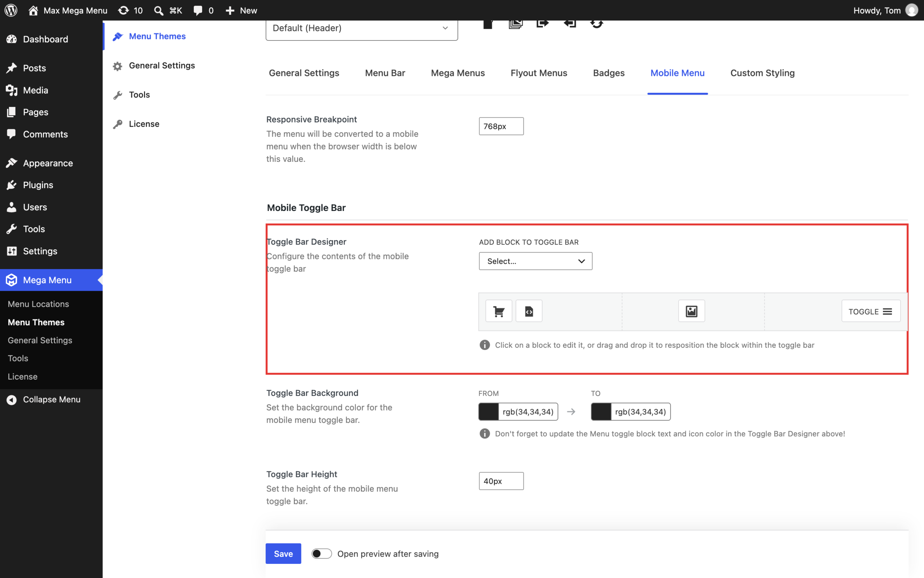924x578 pixels.
Task: Save the theme settings
Action: [283, 553]
